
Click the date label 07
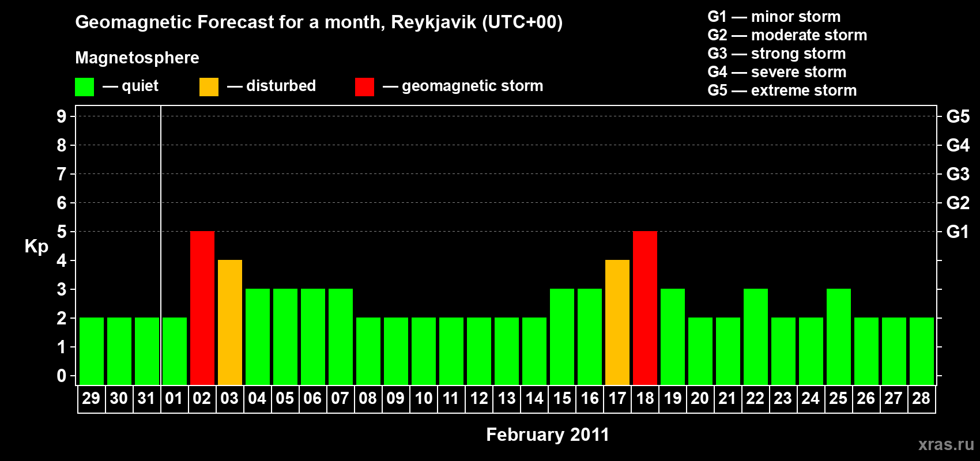tap(340, 398)
